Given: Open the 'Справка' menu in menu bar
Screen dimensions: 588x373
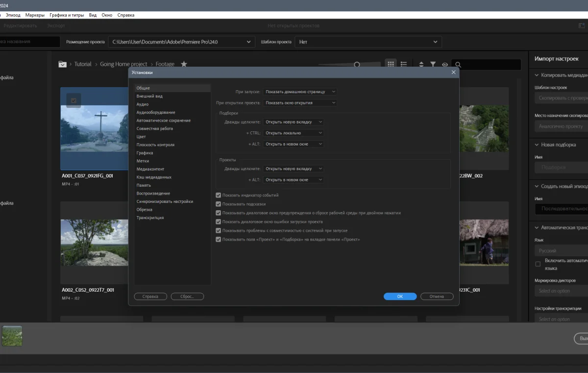Looking at the screenshot, I should tap(126, 15).
